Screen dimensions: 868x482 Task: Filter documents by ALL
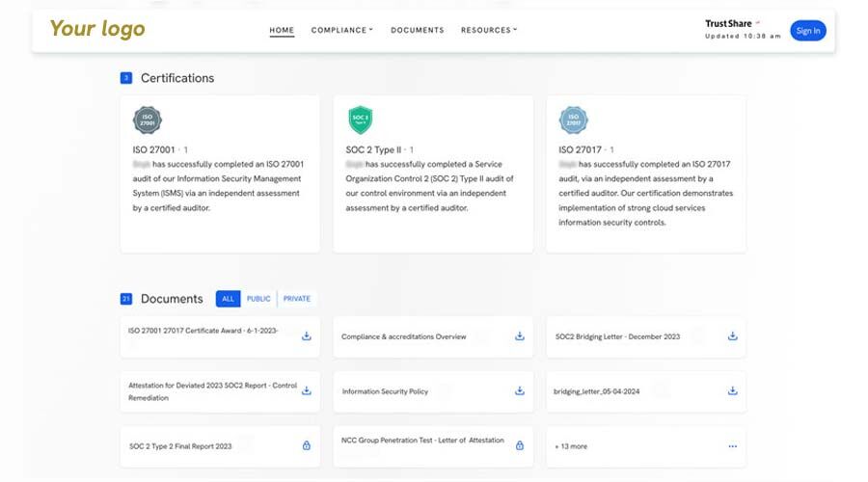[229, 299]
